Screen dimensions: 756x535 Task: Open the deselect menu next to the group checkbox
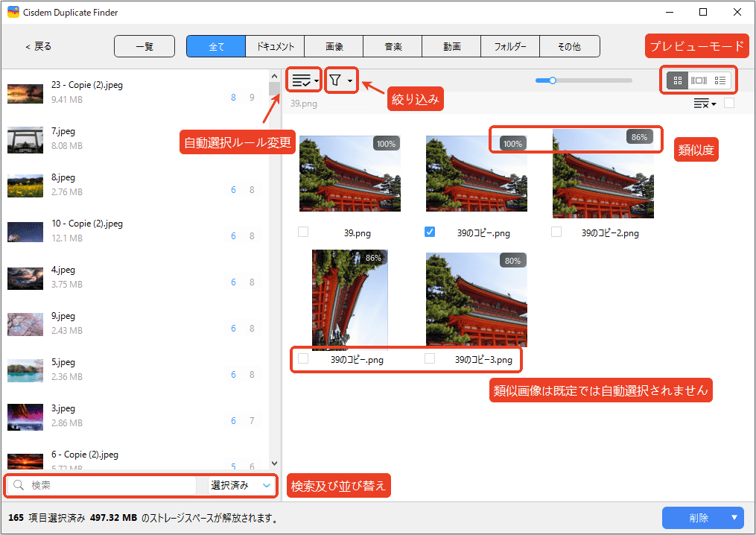coord(704,104)
